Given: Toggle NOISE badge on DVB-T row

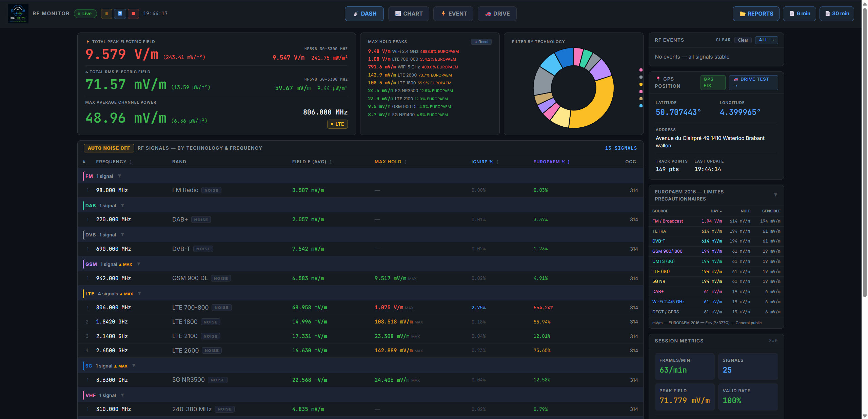Looking at the screenshot, I should tap(203, 249).
